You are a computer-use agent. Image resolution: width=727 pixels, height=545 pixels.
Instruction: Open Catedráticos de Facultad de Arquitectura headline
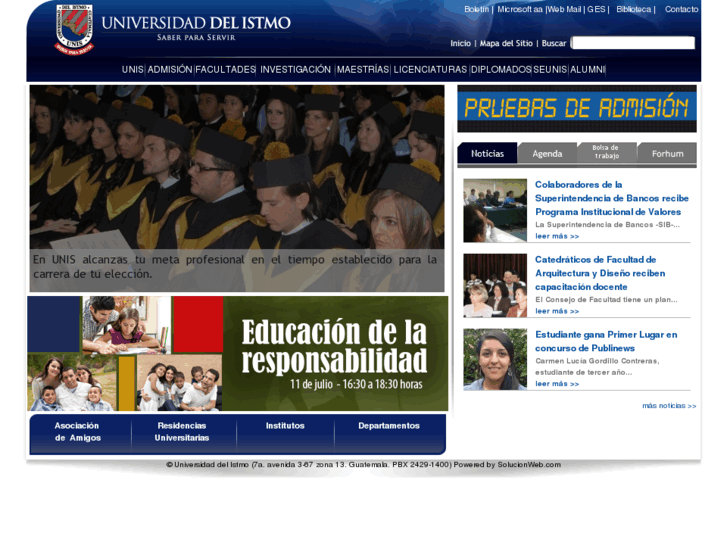click(x=600, y=273)
